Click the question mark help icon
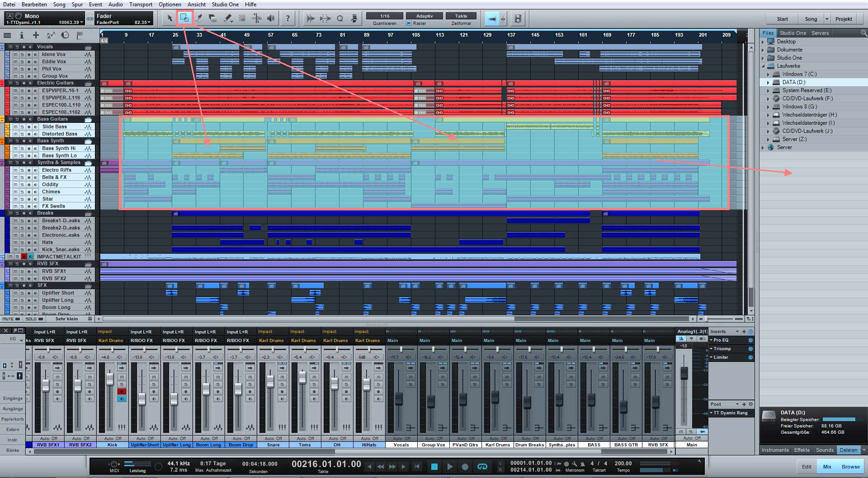Viewport: 868px width, 478px height. [288, 18]
